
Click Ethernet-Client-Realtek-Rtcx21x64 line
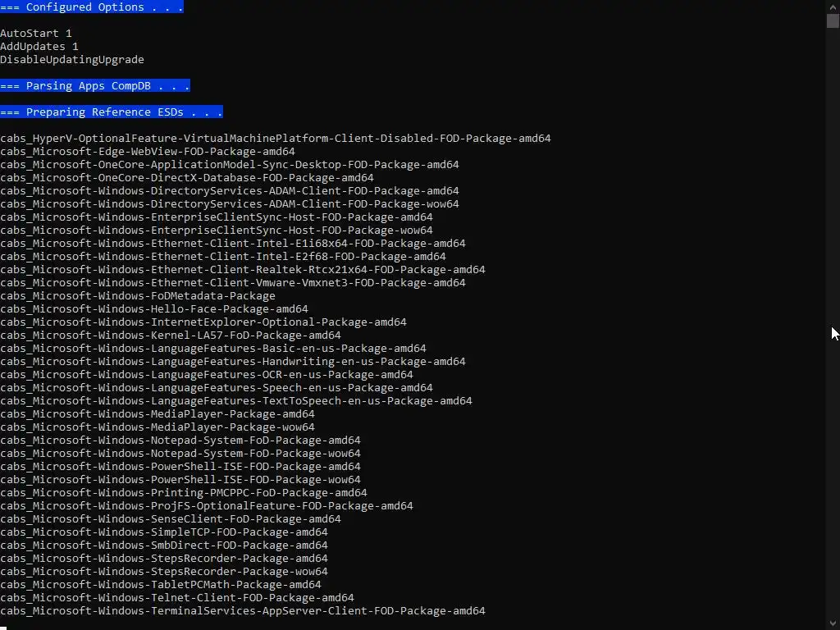tap(243, 269)
